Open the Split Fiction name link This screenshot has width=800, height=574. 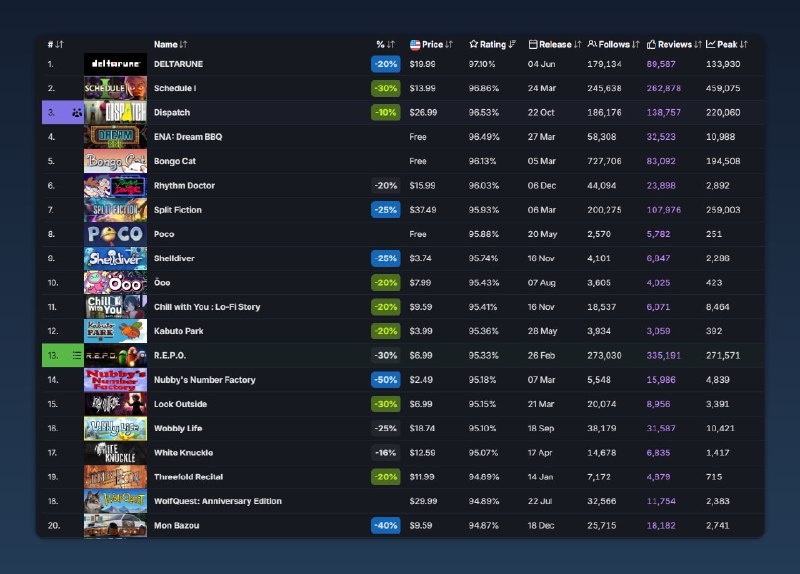(178, 210)
